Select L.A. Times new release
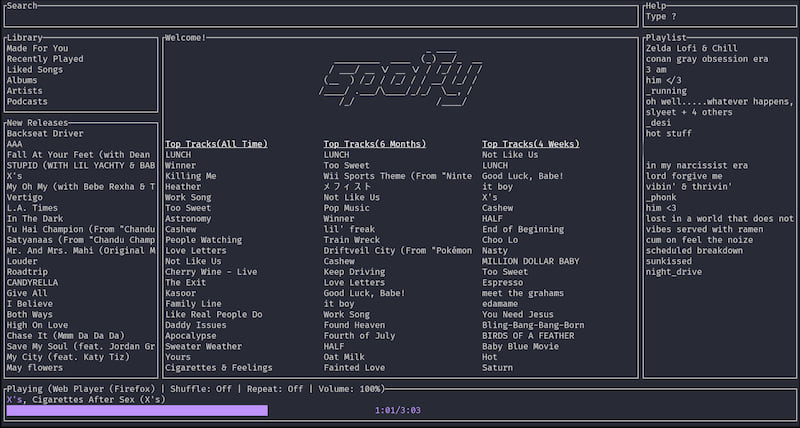The width and height of the screenshot is (800, 428). point(32,208)
